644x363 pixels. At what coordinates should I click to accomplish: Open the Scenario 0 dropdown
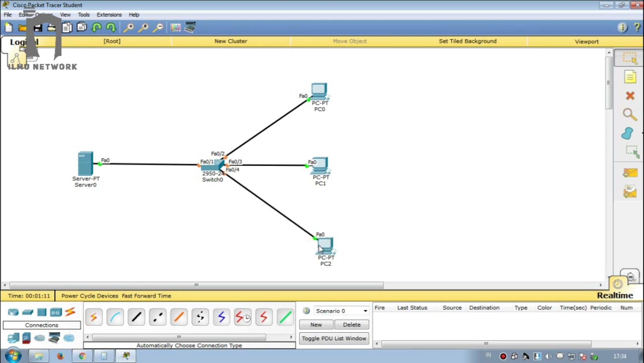point(365,311)
